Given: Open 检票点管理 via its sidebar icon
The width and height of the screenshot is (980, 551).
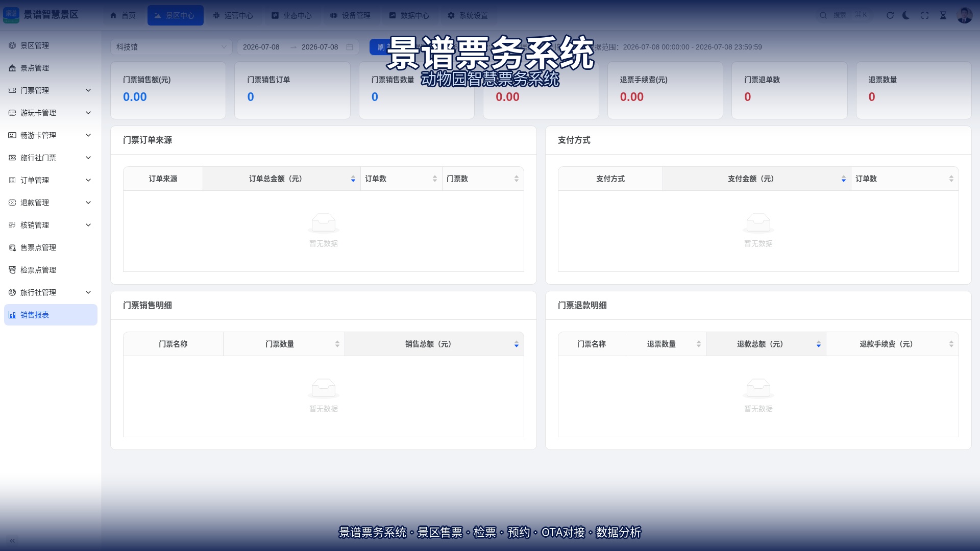Looking at the screenshot, I should click(12, 270).
